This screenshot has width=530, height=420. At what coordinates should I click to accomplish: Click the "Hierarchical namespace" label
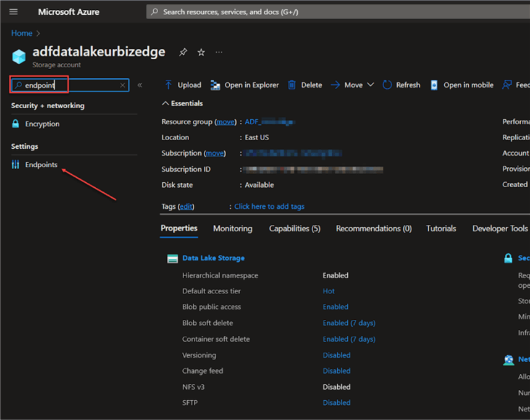pyautogui.click(x=220, y=275)
